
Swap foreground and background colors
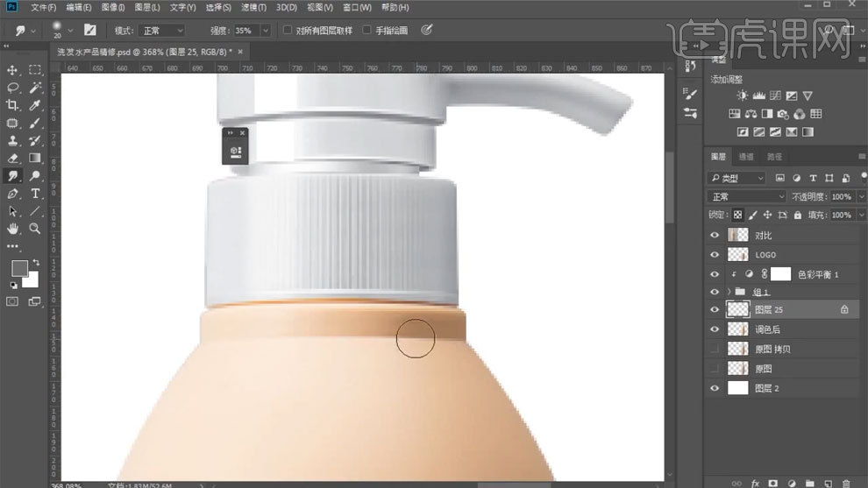pos(36,262)
